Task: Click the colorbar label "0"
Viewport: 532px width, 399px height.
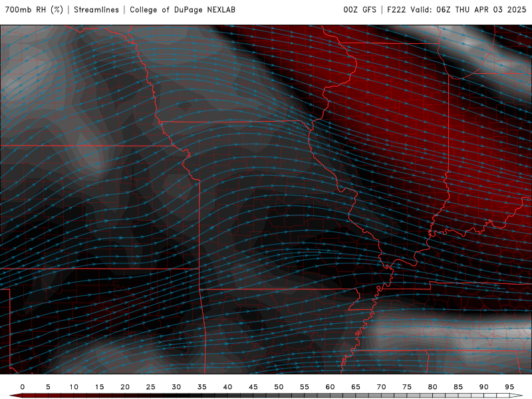Action: (23, 387)
